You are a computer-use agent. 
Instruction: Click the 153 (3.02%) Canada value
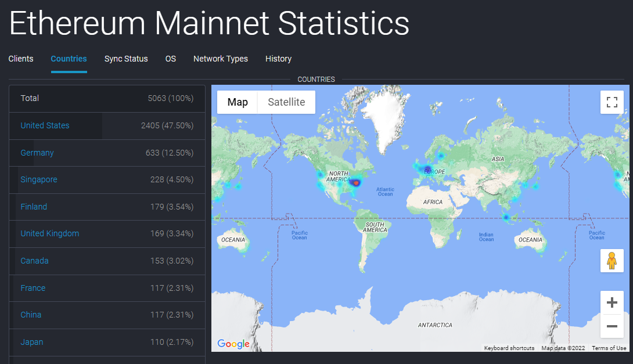[172, 261]
